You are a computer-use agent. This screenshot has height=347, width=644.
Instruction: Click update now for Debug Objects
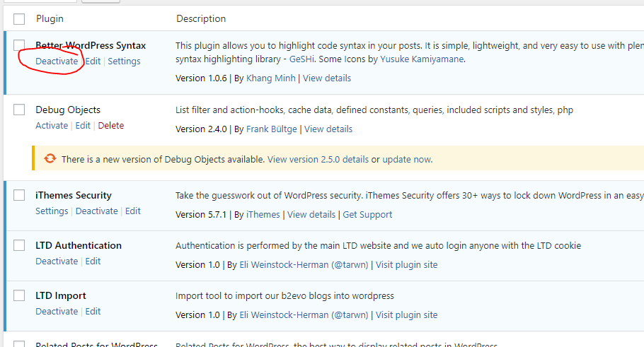[407, 160]
